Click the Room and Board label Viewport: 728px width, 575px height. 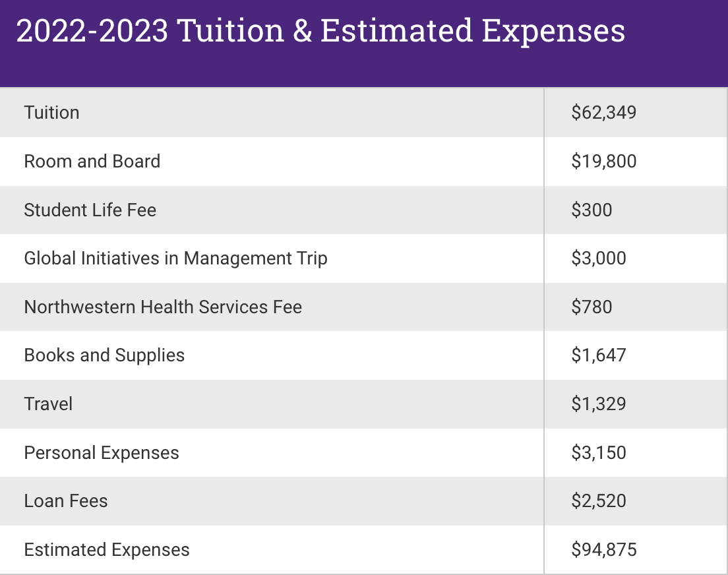(x=92, y=162)
